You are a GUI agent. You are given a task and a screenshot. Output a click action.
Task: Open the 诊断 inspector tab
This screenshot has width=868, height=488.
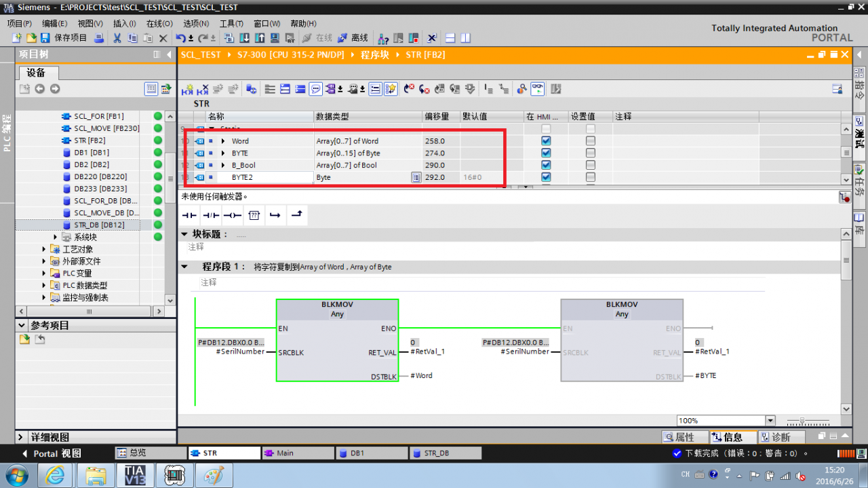pos(781,437)
